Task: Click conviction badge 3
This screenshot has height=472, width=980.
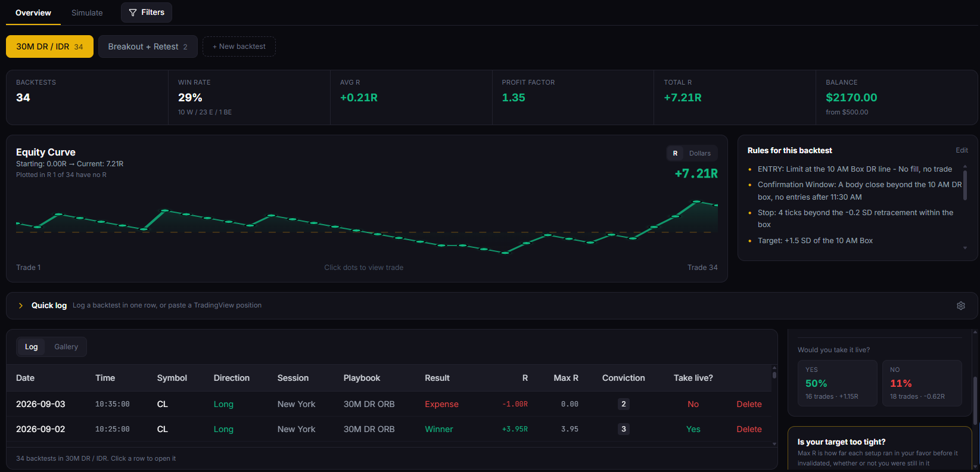Action: click(624, 429)
